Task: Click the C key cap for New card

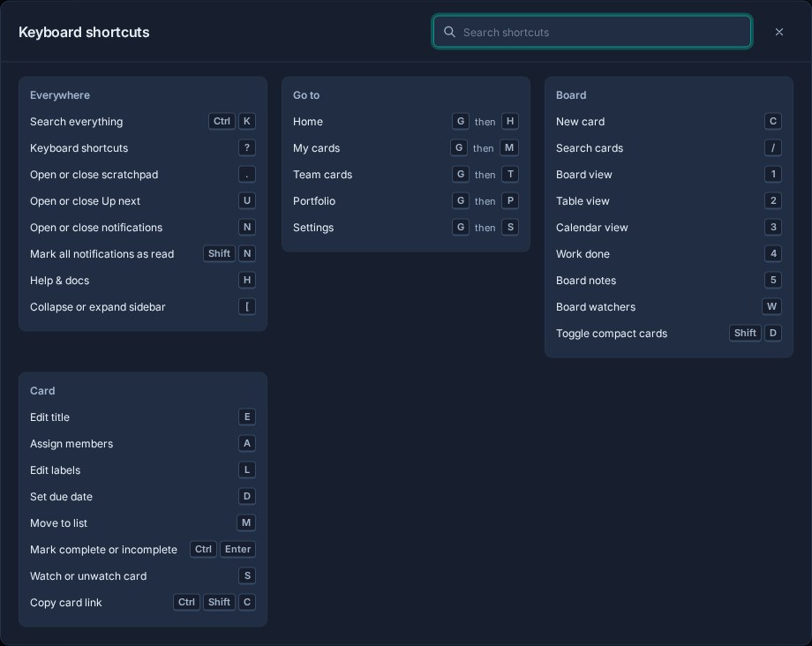Action: coord(773,121)
